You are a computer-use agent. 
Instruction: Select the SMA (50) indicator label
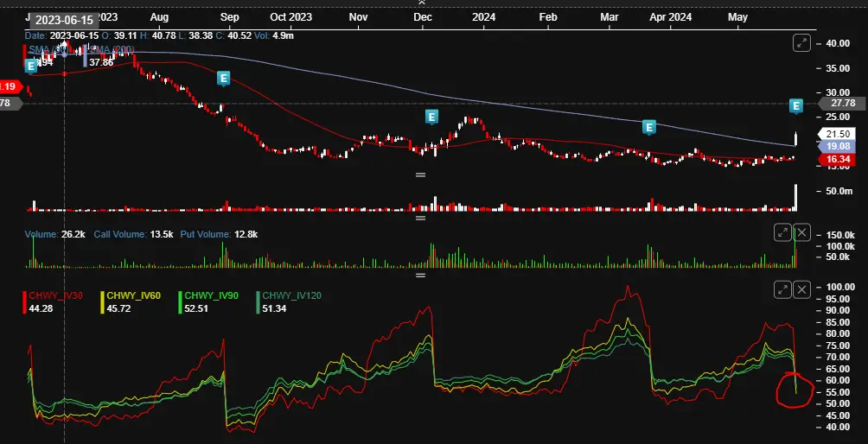pyautogui.click(x=50, y=50)
